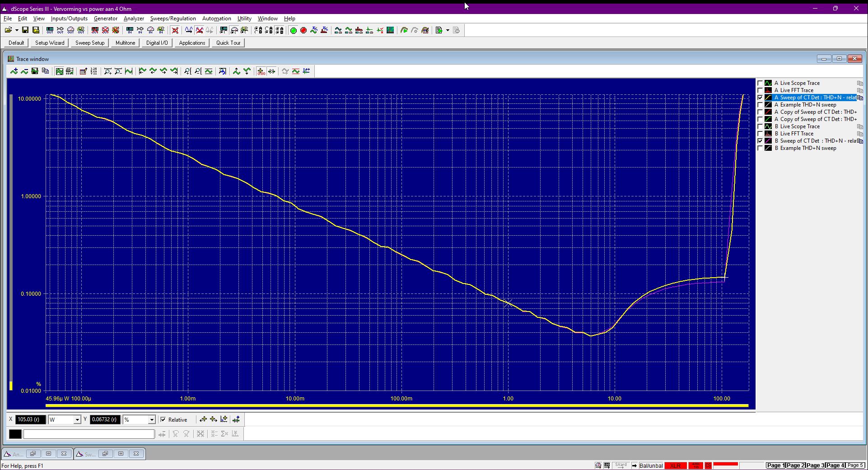Viewport: 868px width, 470px height.
Task: Click the first 1.00 OUT generator icon
Action: point(50,30)
